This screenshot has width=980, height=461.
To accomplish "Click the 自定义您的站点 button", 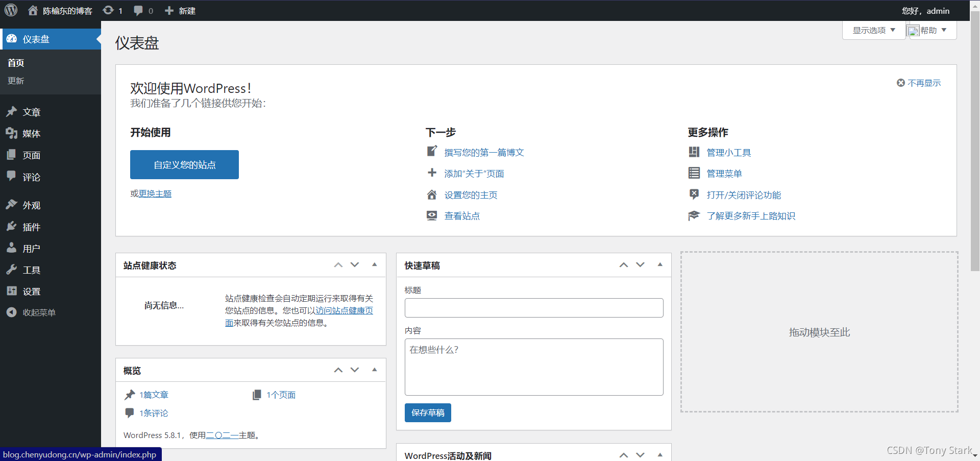I will pos(184,164).
